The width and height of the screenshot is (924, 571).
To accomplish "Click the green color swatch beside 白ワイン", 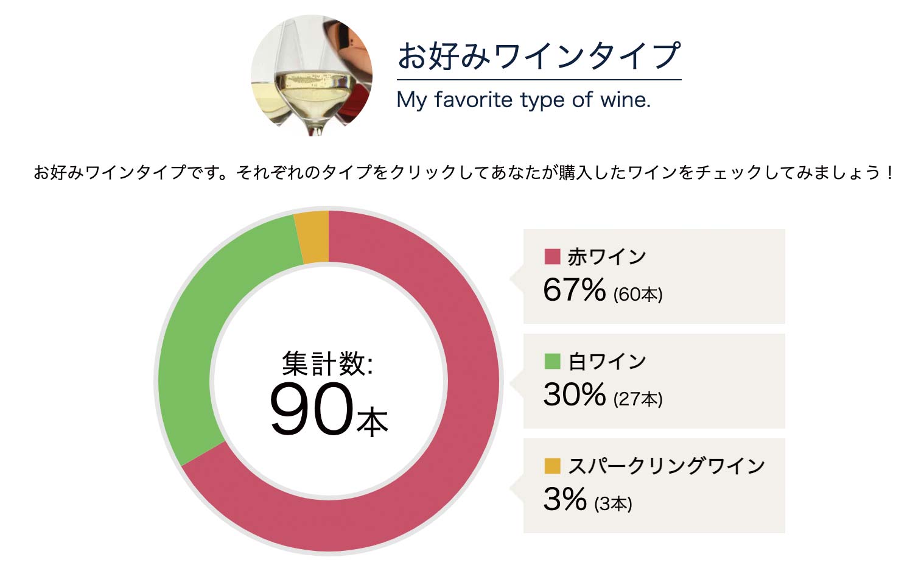I will 551,361.
